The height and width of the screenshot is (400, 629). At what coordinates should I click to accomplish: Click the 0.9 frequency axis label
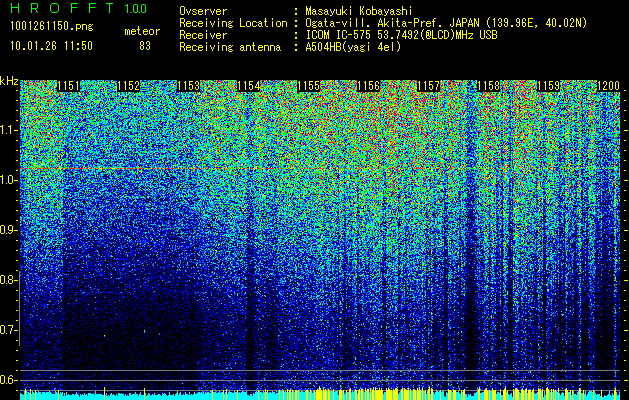point(8,230)
